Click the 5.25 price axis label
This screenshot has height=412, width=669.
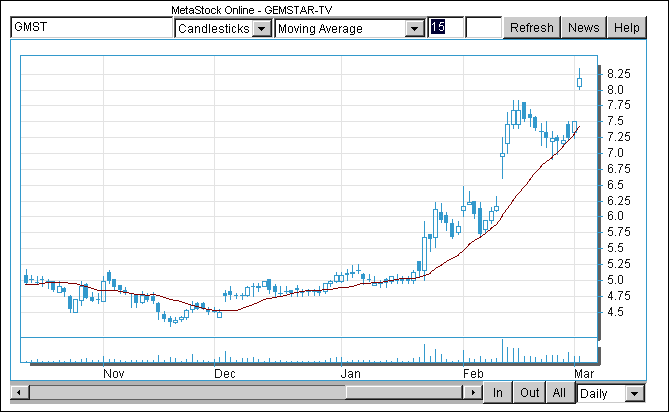click(619, 264)
